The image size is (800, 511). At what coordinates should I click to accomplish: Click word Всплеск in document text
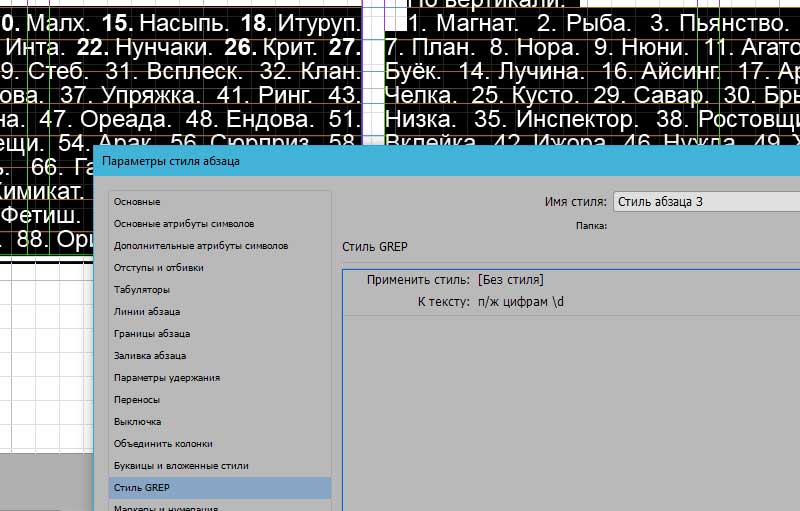click(192, 71)
